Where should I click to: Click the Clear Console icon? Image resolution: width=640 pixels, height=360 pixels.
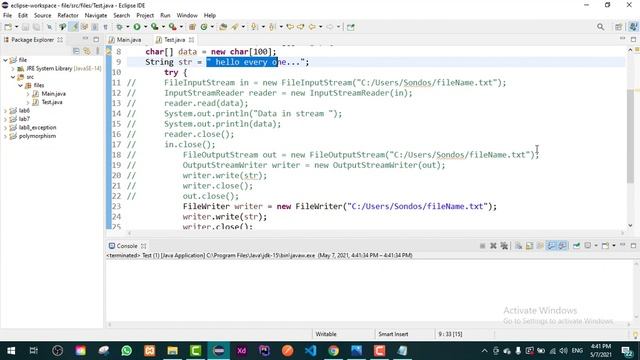518,246
